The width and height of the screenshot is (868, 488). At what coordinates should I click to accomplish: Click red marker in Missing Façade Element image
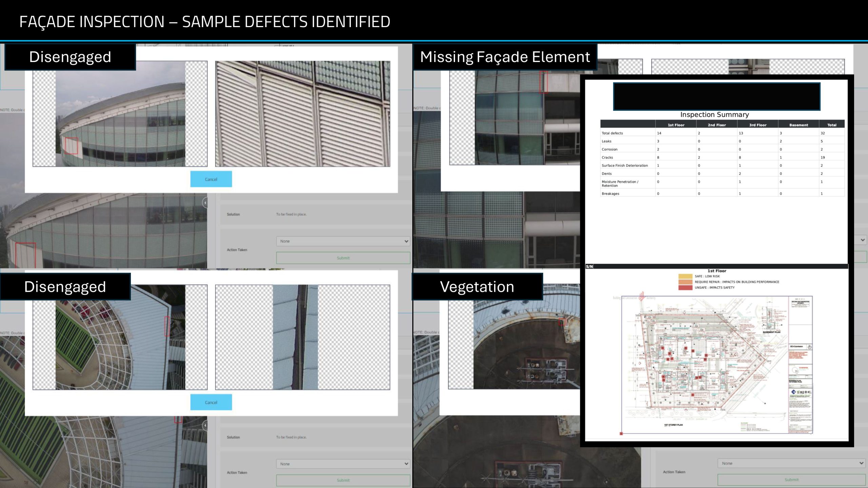(x=544, y=82)
